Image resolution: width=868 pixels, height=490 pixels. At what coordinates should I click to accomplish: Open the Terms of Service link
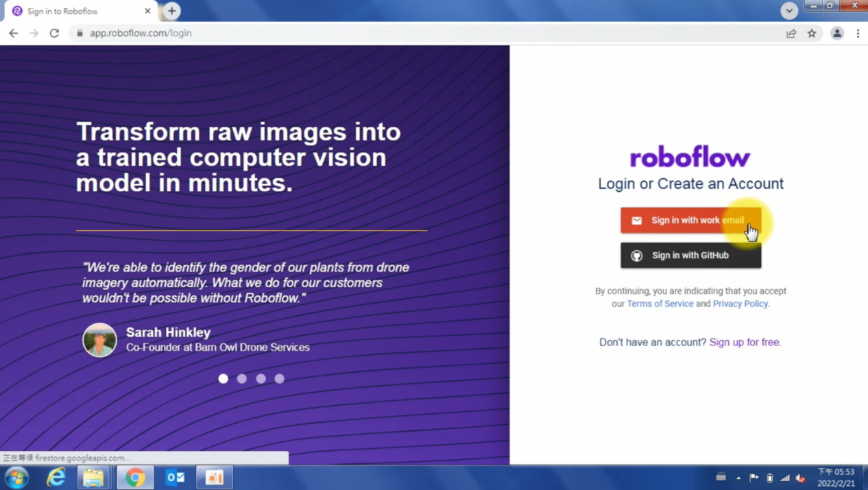[x=660, y=304]
